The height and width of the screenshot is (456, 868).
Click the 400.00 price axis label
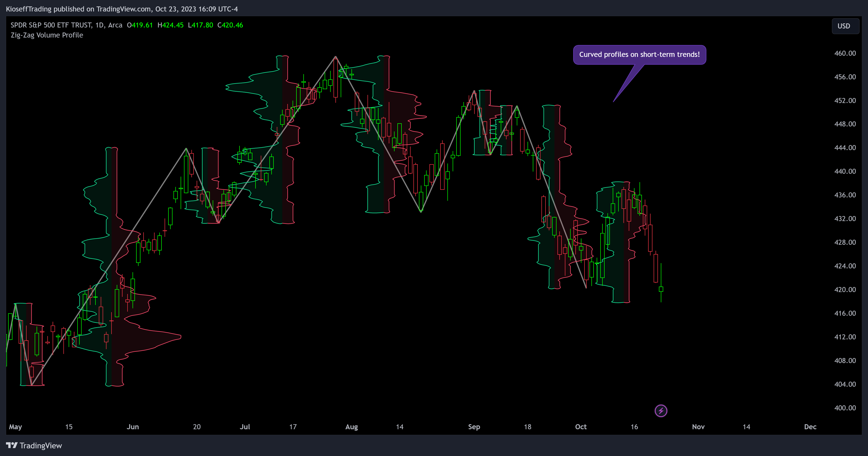[845, 407]
